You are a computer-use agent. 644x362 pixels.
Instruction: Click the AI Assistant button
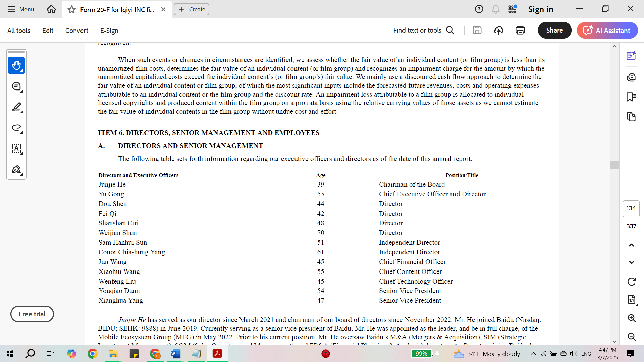pos(607,30)
